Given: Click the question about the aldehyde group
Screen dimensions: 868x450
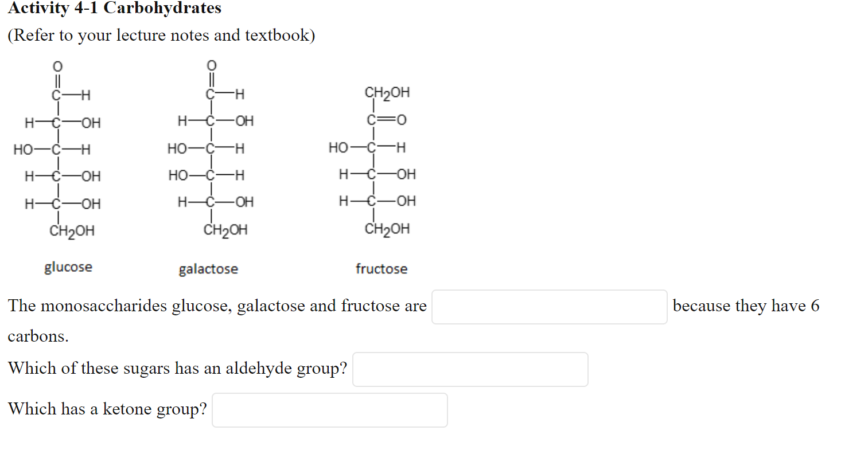Looking at the screenshot, I should [177, 369].
